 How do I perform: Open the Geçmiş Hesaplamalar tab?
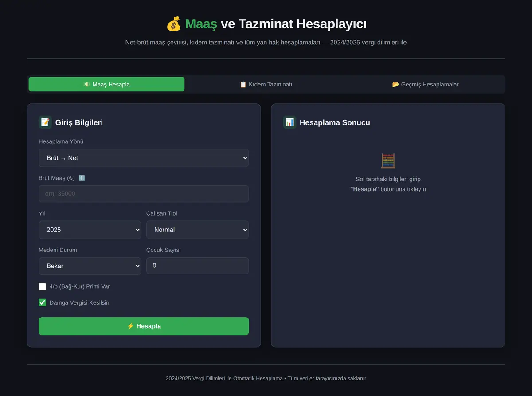(x=425, y=84)
